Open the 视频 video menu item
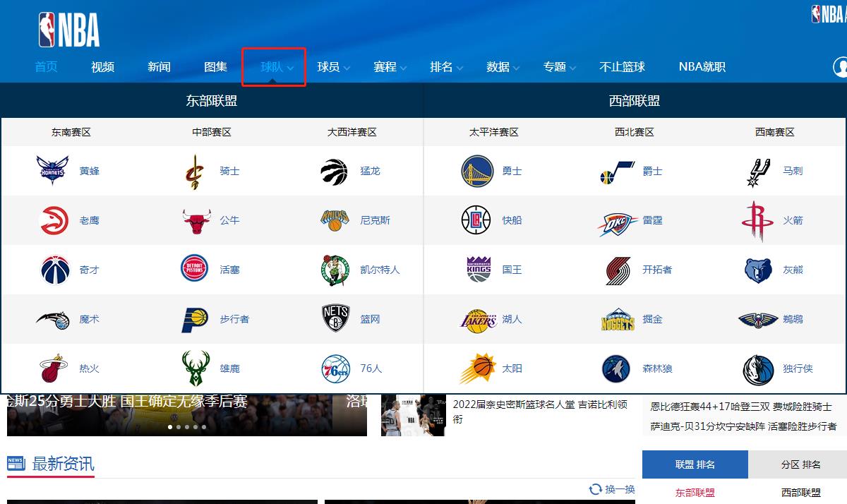 tap(103, 67)
